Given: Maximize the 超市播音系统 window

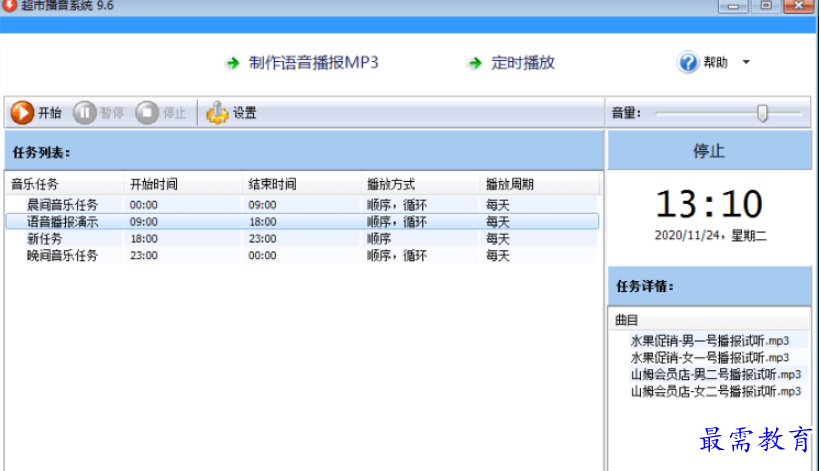Looking at the screenshot, I should 765,6.
